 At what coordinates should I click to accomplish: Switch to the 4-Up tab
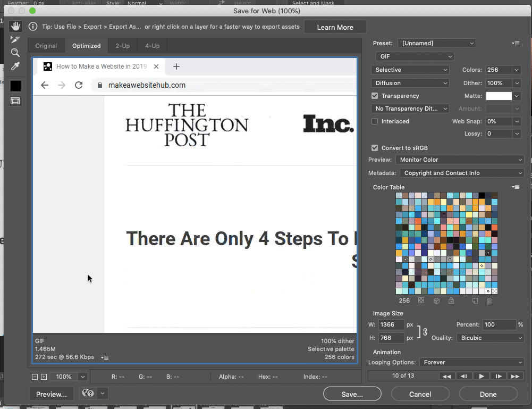[153, 46]
